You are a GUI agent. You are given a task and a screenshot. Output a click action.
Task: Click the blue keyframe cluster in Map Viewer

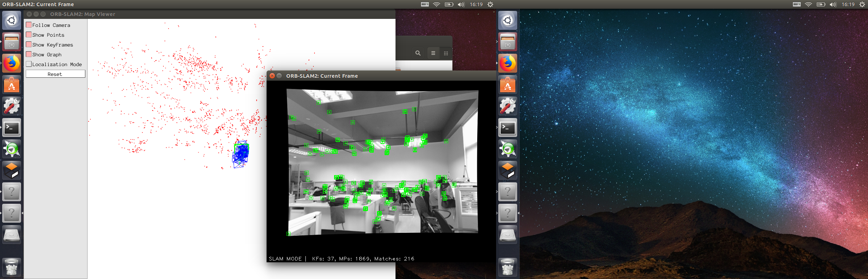coord(240,154)
